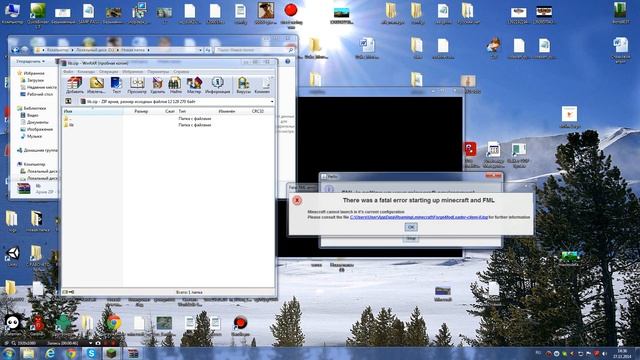The image size is (640, 360).
Task: Open the Операции menu in WinRAR
Action: coord(108,71)
